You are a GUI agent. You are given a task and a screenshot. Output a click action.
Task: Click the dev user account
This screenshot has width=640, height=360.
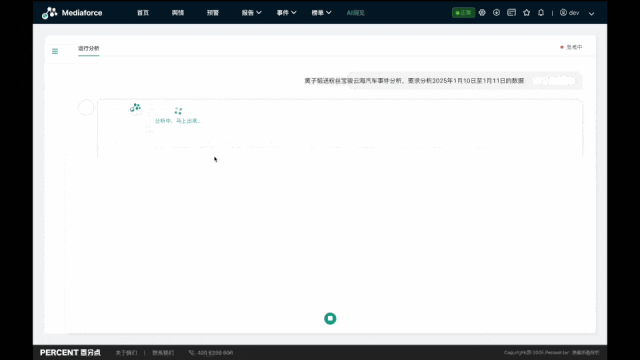pos(569,13)
